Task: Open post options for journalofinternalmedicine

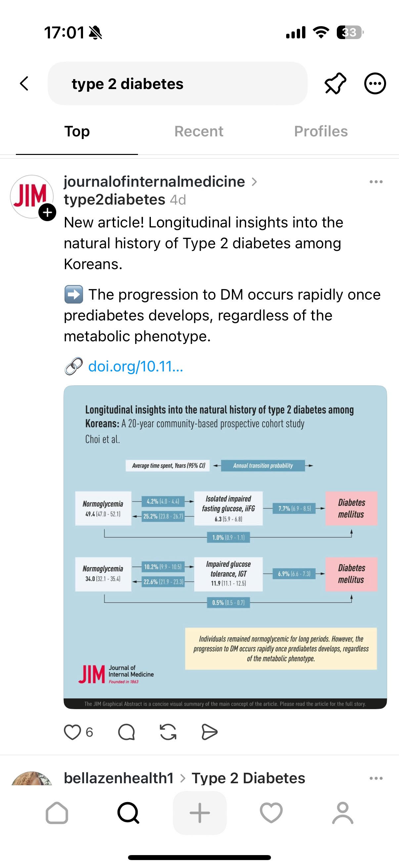Action: (376, 182)
